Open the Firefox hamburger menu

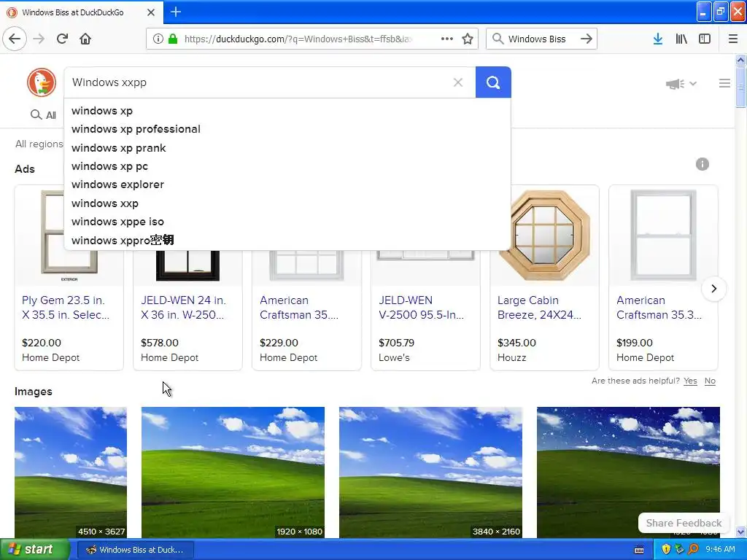pos(733,39)
